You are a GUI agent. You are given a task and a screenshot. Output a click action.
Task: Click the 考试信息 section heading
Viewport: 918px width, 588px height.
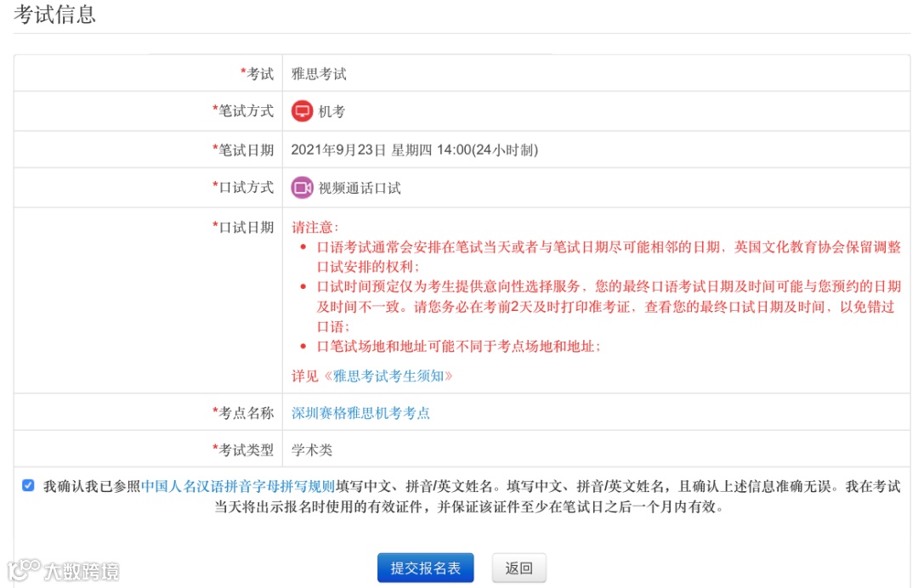(55, 14)
